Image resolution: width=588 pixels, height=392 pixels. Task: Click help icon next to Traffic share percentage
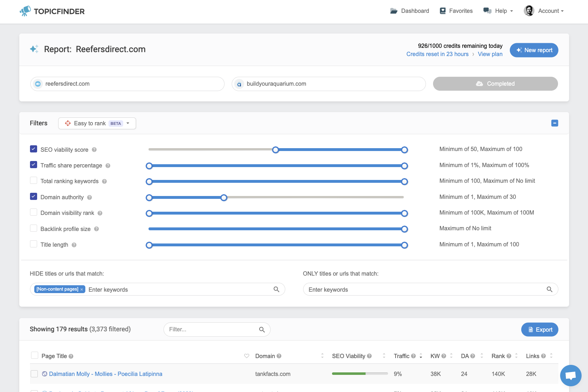(108, 166)
